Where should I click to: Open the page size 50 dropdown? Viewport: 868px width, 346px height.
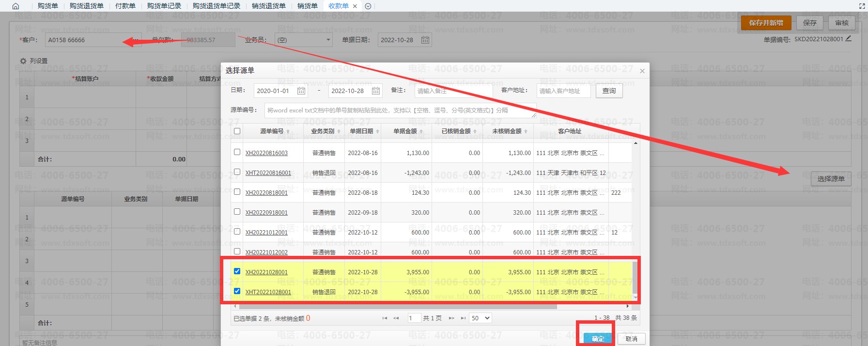point(480,318)
